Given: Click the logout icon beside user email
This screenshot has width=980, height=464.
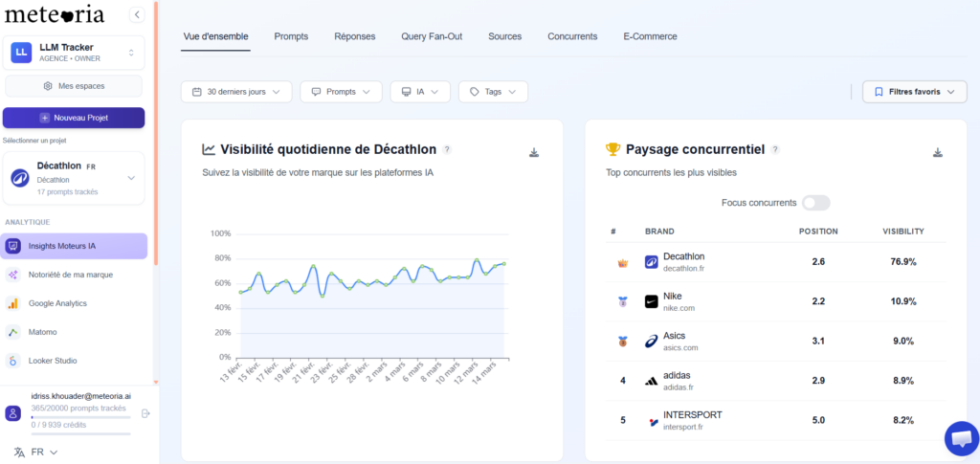Looking at the screenshot, I should tap(145, 413).
